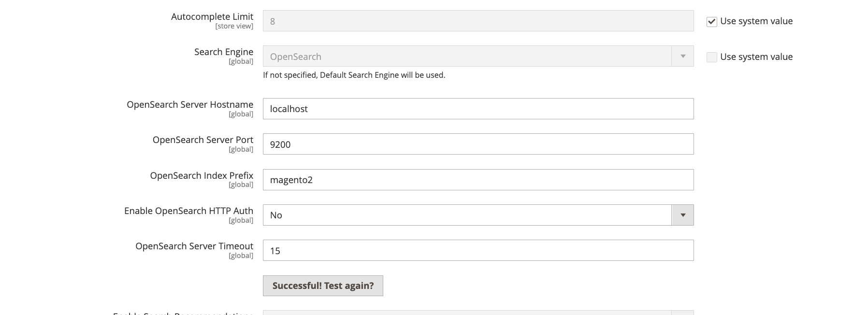This screenshot has height=315, width=868.
Task: Select the OpenSearch Index Prefix input
Action: 478,180
